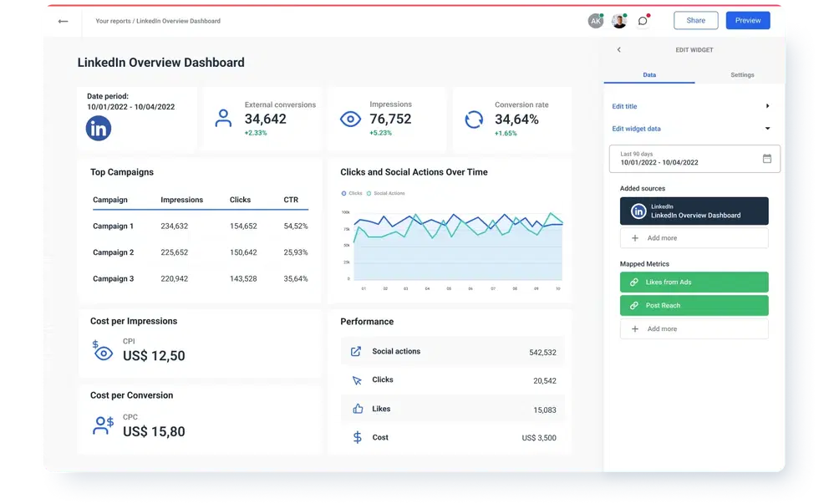
Task: Click the Likes thumbs-up icon in Performance
Action: [359, 408]
